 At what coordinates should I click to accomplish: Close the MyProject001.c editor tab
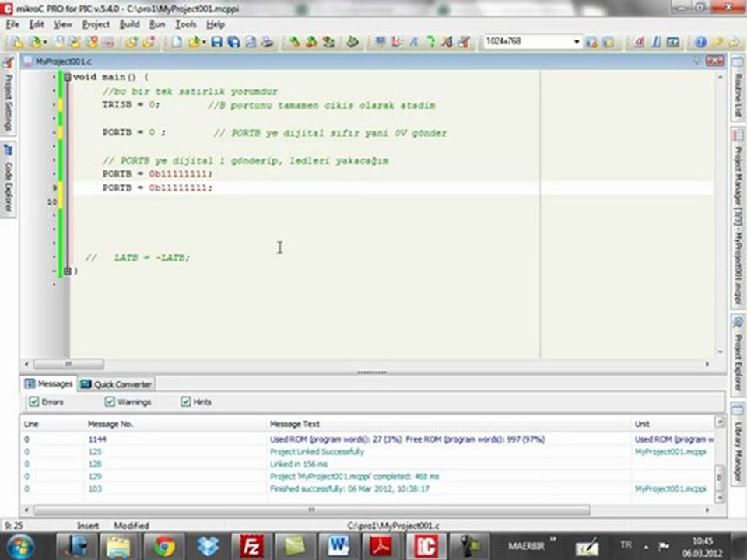tap(714, 61)
